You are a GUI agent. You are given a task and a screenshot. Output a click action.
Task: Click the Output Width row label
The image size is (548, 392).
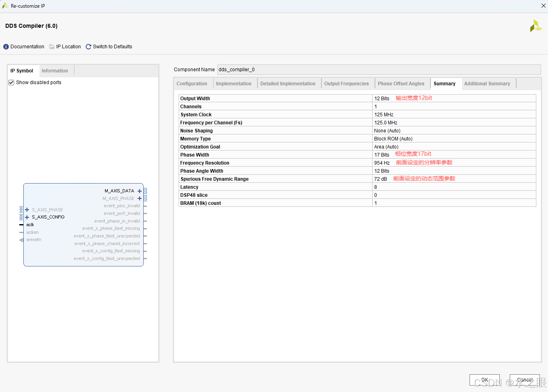[x=195, y=99]
